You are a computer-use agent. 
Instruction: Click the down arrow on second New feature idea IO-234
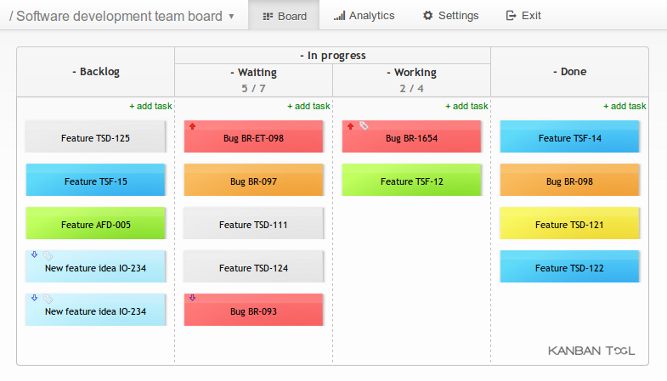point(34,298)
